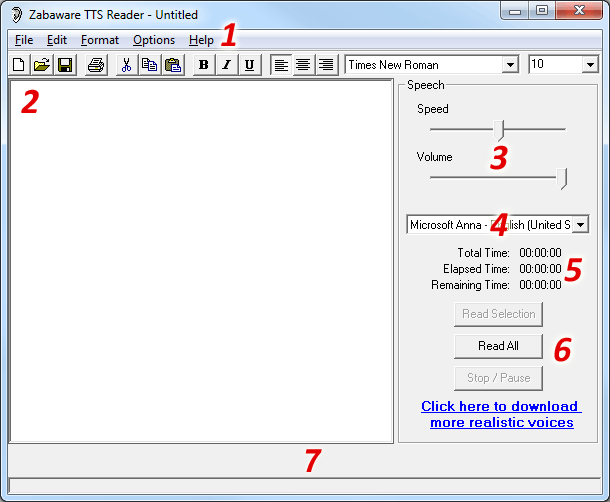Open the Options menu
Image resolution: width=610 pixels, height=502 pixels.
tap(154, 40)
